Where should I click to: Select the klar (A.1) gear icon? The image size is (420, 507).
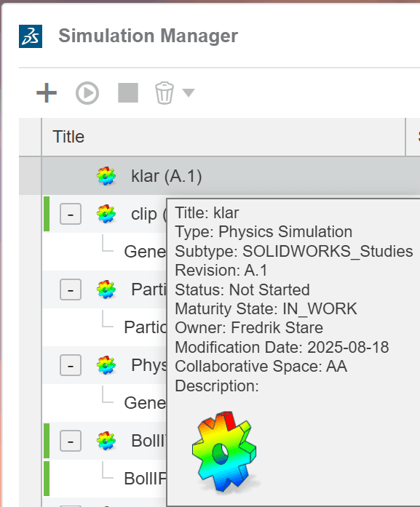106,176
